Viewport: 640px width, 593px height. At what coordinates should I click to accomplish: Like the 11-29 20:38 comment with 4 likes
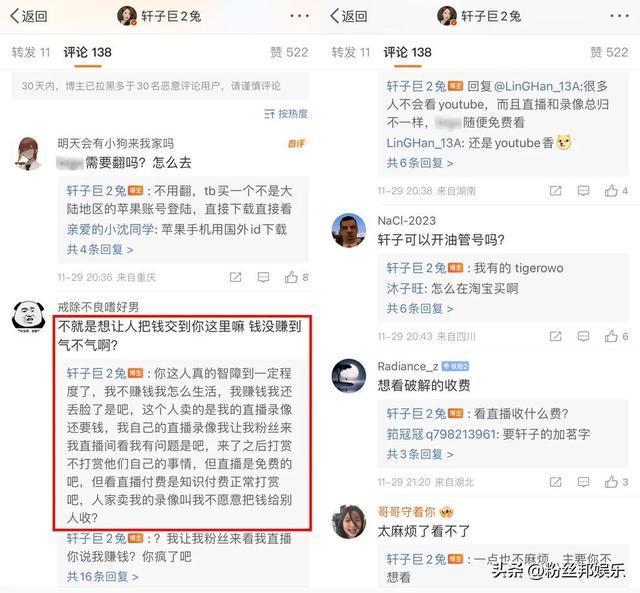[x=611, y=191]
